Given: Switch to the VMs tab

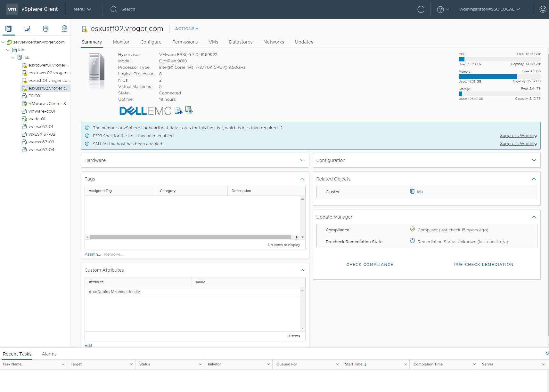Looking at the screenshot, I should [213, 42].
